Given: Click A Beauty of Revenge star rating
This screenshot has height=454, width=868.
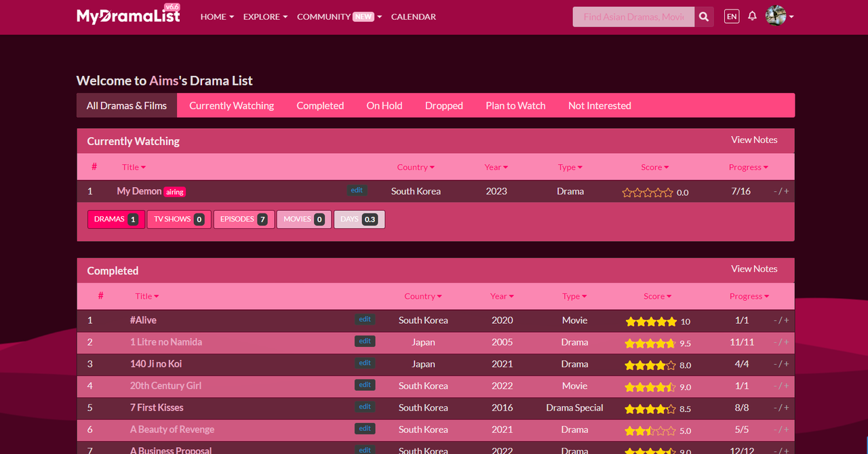Looking at the screenshot, I should 650,430.
